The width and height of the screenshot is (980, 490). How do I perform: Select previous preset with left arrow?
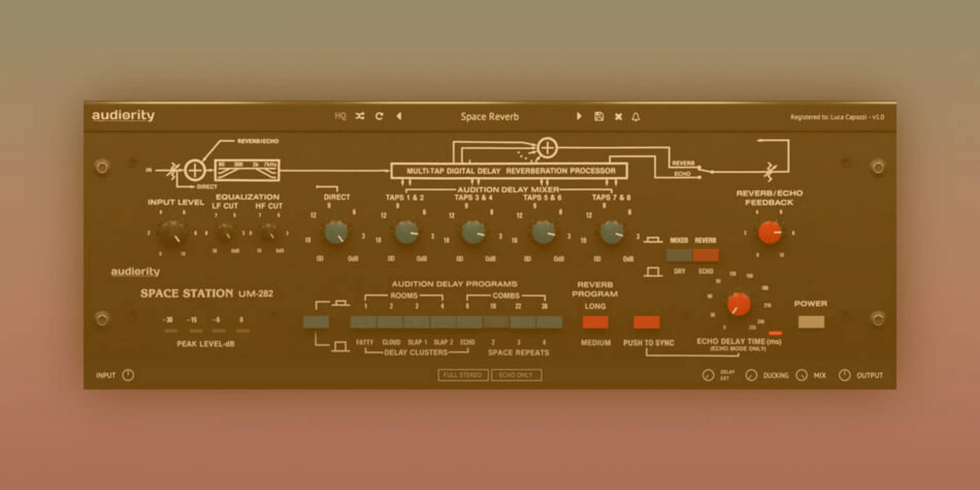pyautogui.click(x=399, y=116)
